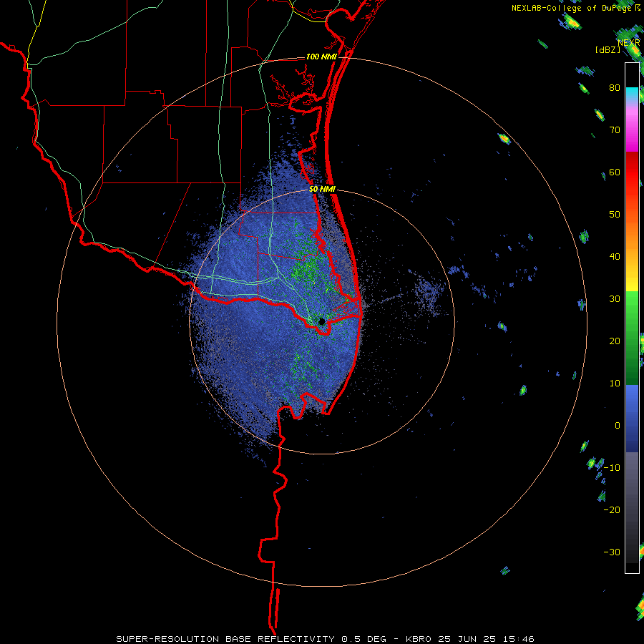The width and height of the screenshot is (644, 644).
Task: Click the 10 value on dBZ scale
Action: 615,384
